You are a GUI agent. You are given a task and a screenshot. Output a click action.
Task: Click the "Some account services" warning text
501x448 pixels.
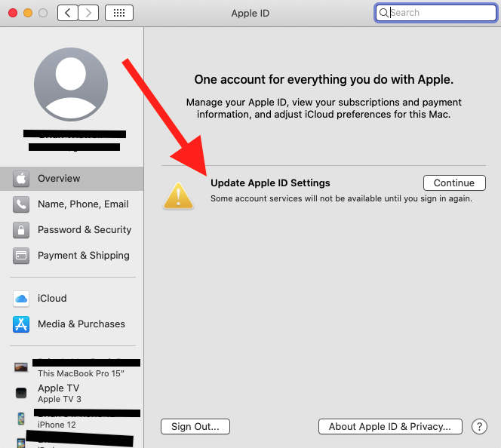coord(341,198)
